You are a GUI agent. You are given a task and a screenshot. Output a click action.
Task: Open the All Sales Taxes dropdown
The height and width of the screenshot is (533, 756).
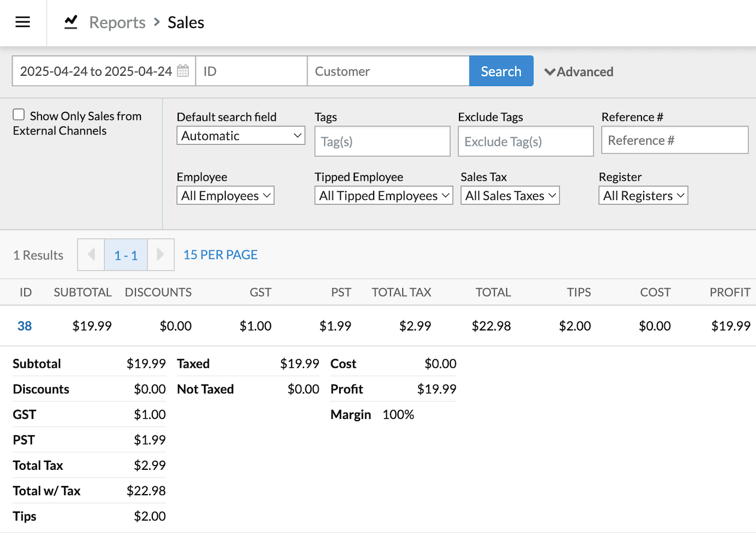[x=510, y=195]
